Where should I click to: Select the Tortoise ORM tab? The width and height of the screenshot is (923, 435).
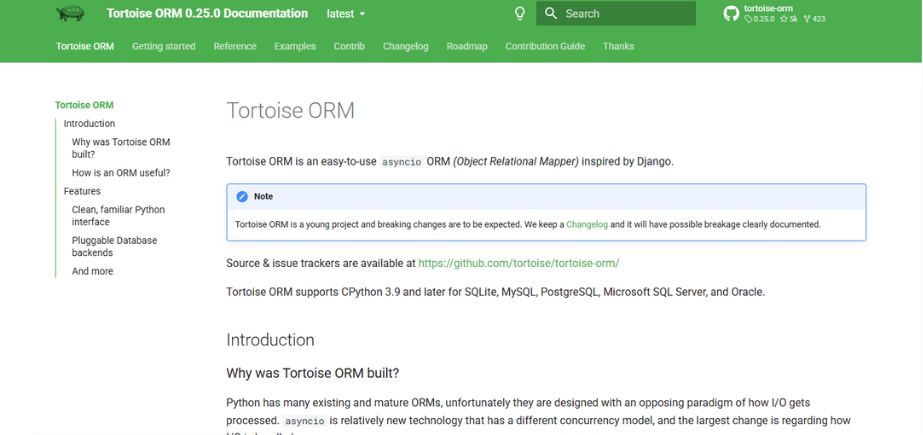[x=85, y=46]
